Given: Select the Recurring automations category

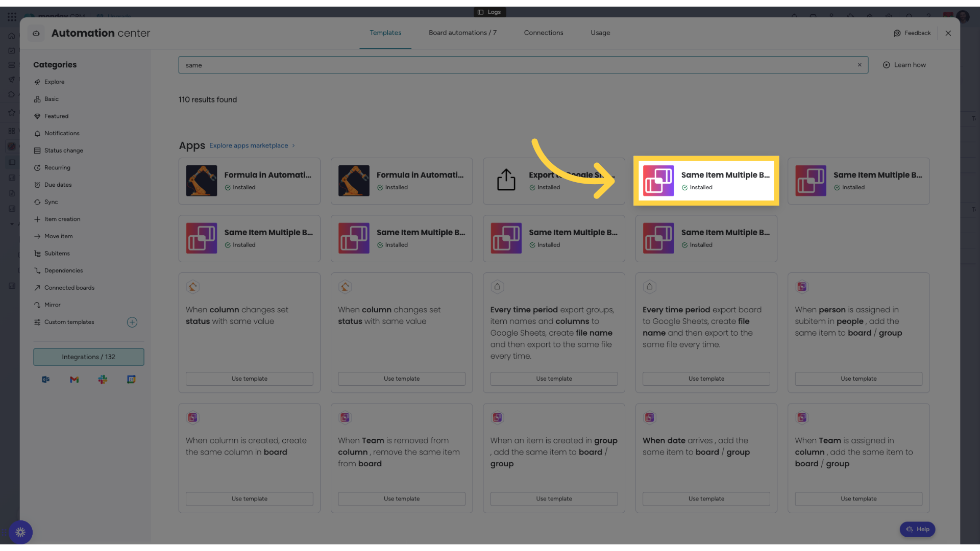Looking at the screenshot, I should (57, 167).
